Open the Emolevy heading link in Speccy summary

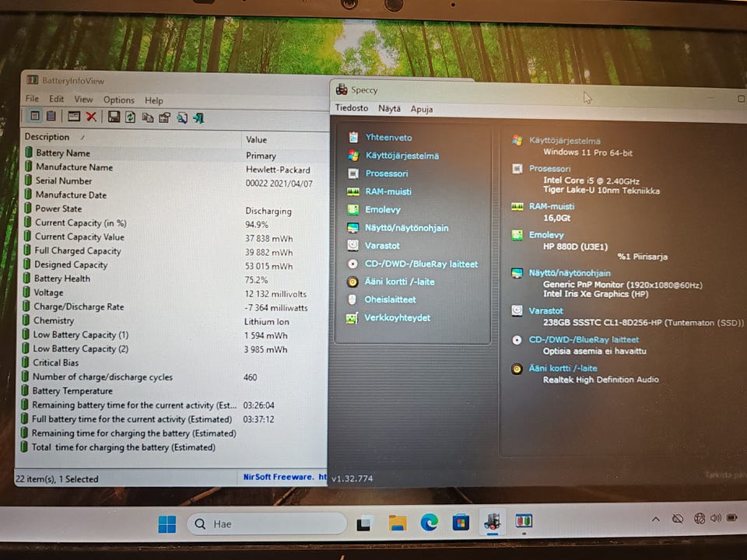click(546, 235)
